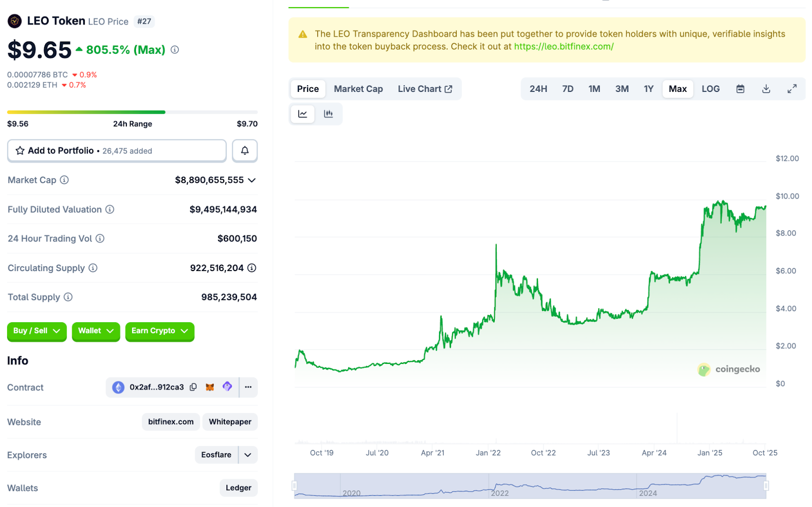Open the leo.bitfinex.com link
The image size is (812, 507).
point(563,47)
